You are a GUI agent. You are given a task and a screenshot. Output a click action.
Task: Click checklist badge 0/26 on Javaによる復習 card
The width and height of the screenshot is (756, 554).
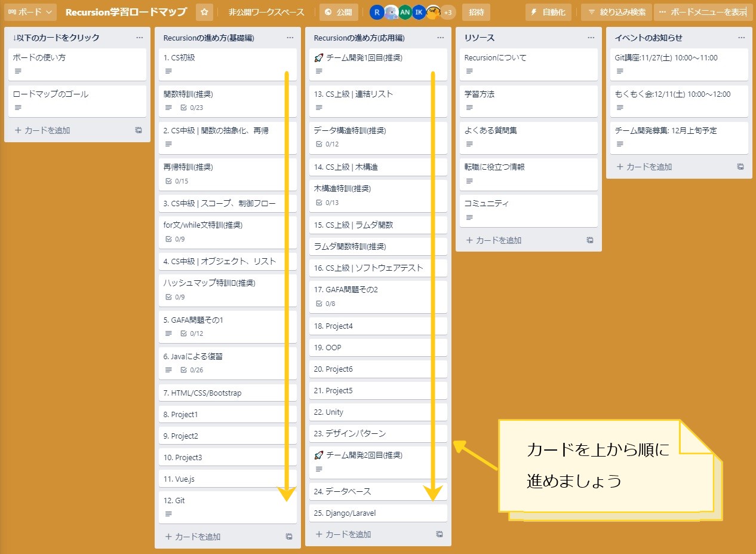pos(192,370)
